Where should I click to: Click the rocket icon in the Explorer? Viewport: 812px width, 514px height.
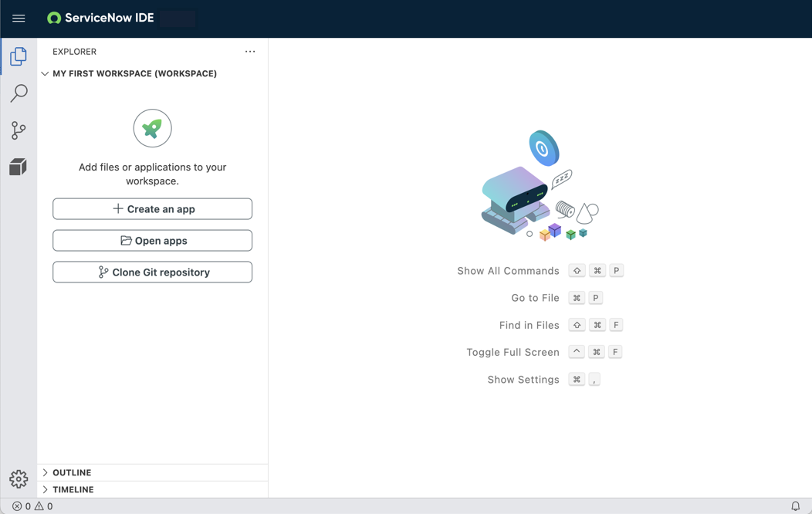coord(152,128)
